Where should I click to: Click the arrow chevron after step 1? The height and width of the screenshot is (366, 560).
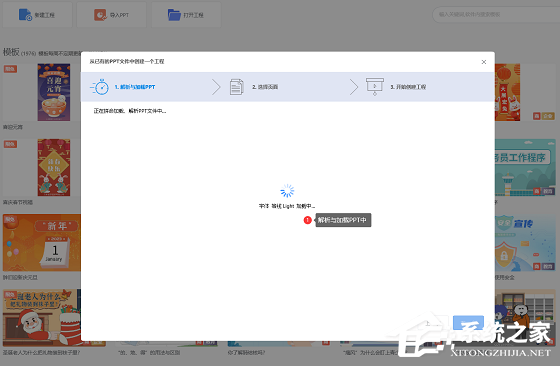pyautogui.click(x=216, y=87)
